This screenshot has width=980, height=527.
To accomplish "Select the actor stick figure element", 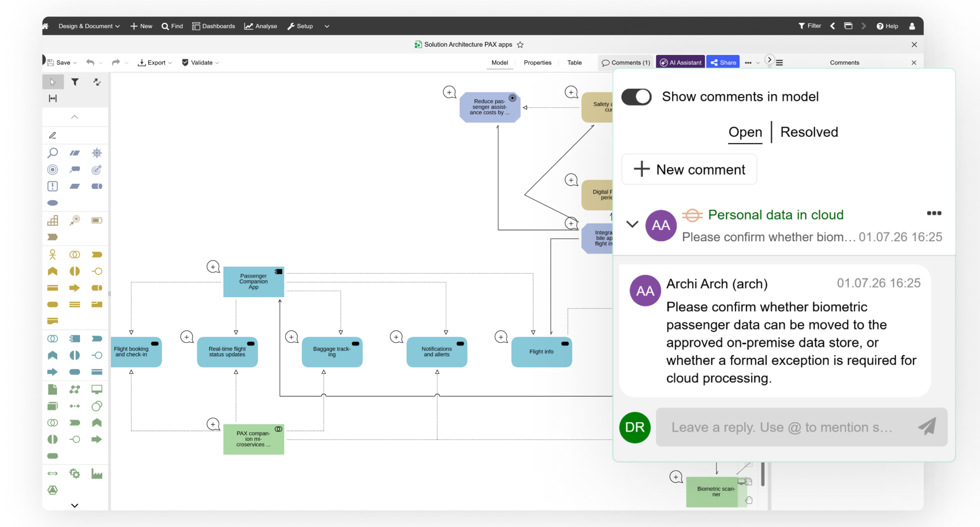I will 52,254.
